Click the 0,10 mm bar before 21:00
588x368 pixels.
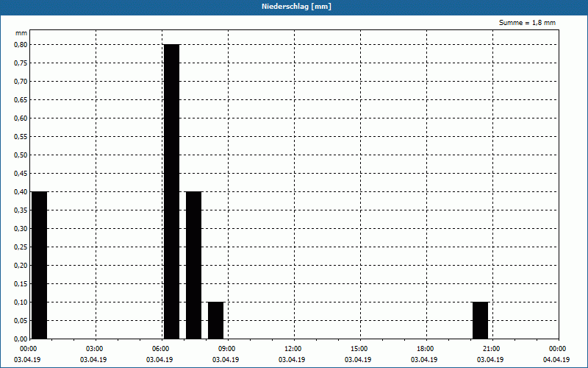tap(481, 320)
